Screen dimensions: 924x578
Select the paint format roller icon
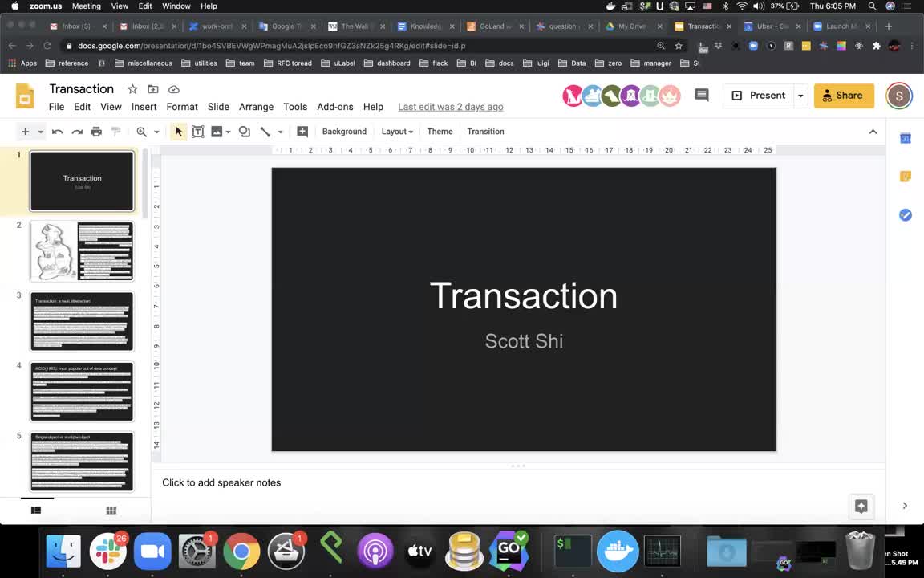116,132
